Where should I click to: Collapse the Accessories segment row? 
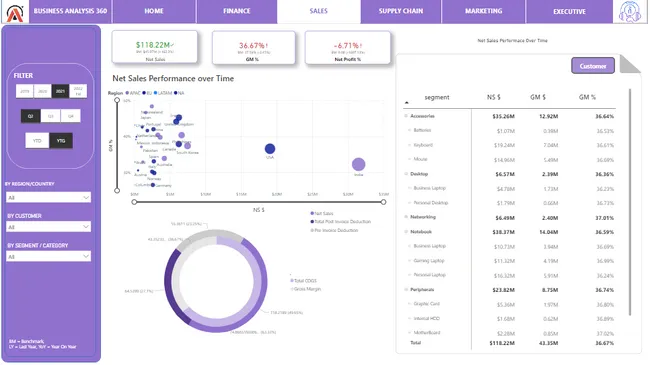[406, 116]
